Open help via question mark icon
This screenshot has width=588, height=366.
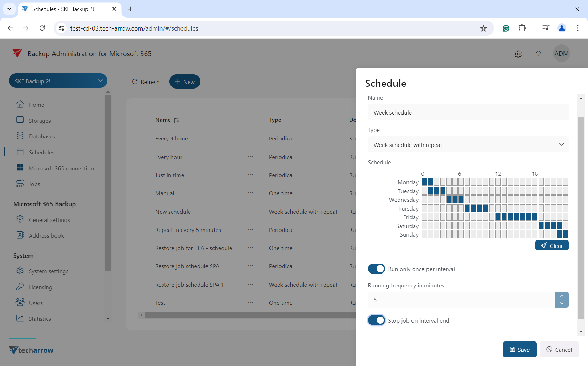coord(538,54)
